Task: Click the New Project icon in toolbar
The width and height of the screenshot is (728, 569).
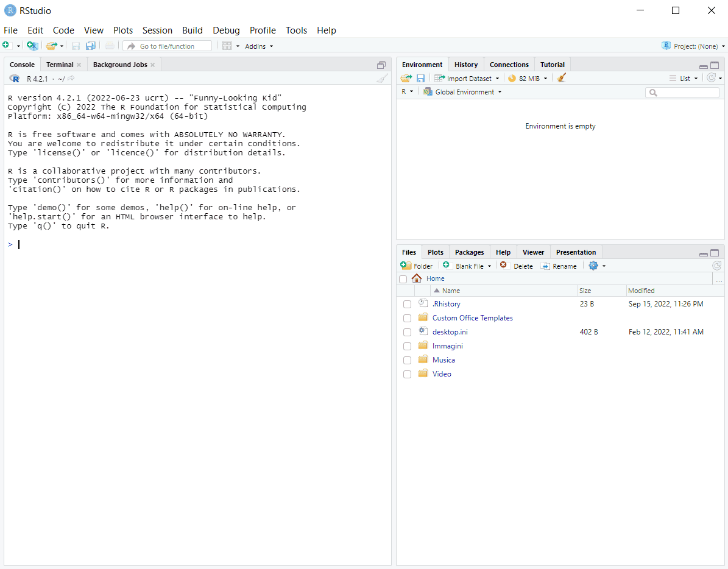Action: [32, 46]
